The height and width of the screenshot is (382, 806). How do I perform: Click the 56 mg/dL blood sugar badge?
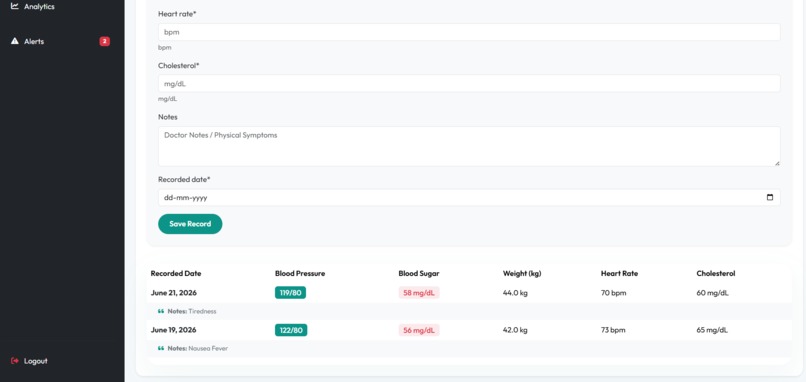pos(419,330)
